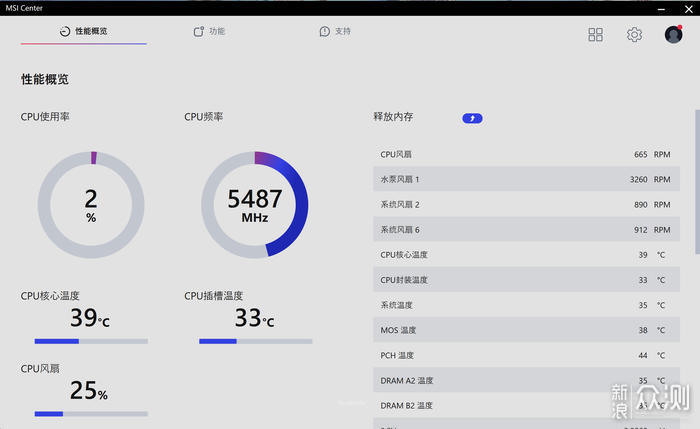Image resolution: width=700 pixels, height=429 pixels.
Task: Open settings gear icon
Action: (634, 34)
